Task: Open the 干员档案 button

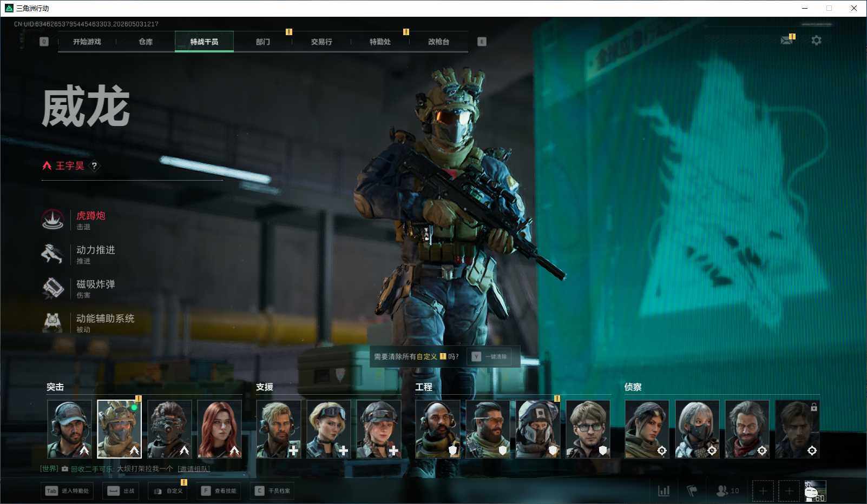Action: [x=272, y=491]
